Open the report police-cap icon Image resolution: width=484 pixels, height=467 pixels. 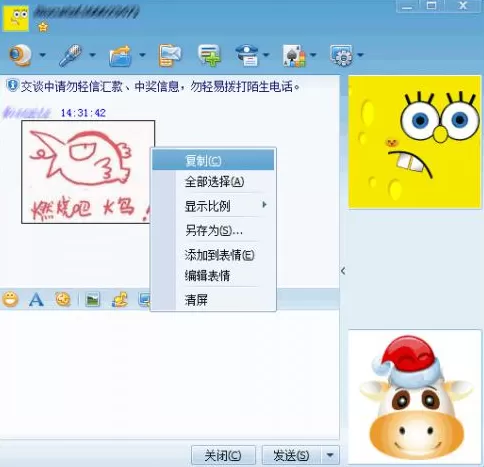tap(247, 55)
